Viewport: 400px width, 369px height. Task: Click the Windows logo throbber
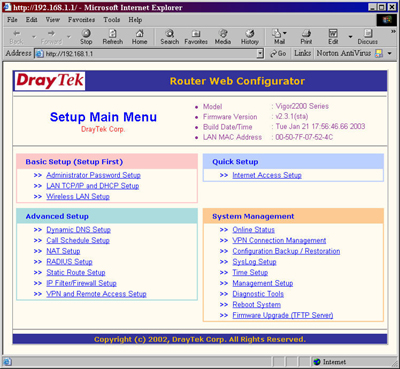[387, 20]
